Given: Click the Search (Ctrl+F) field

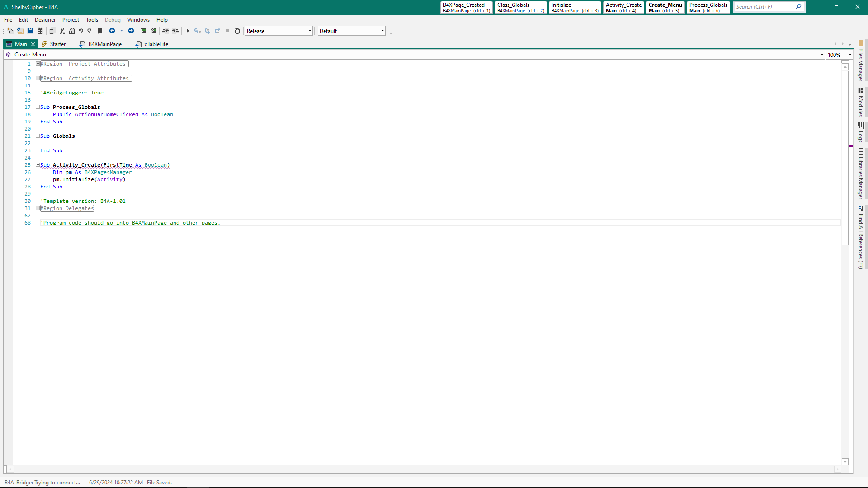Looking at the screenshot, I should point(764,7).
